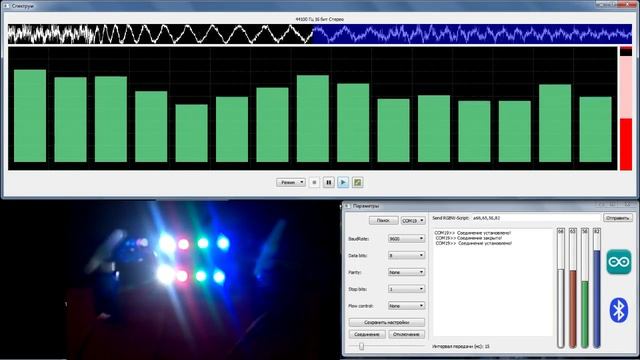
Task: Click the white waveform display
Action: point(160,34)
